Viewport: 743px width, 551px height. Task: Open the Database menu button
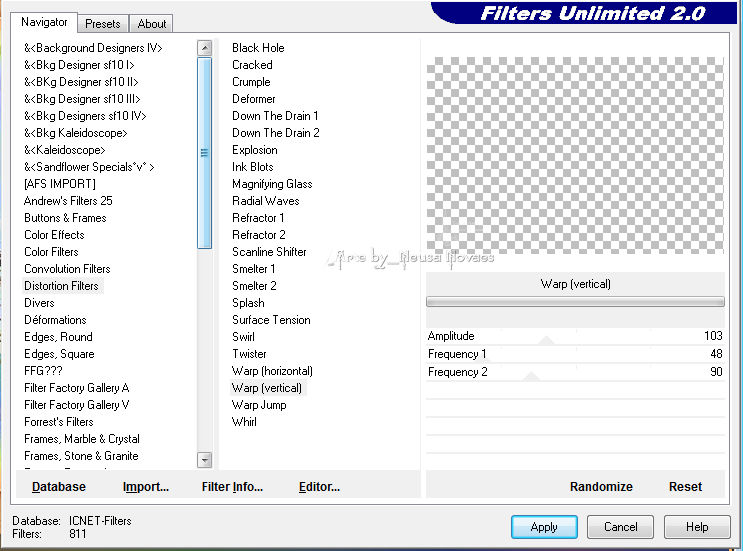(x=59, y=487)
